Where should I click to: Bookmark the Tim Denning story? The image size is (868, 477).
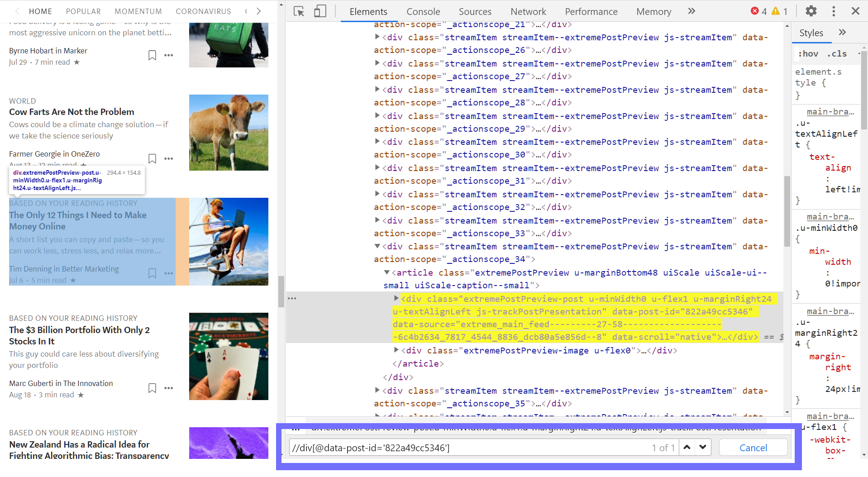tap(153, 273)
